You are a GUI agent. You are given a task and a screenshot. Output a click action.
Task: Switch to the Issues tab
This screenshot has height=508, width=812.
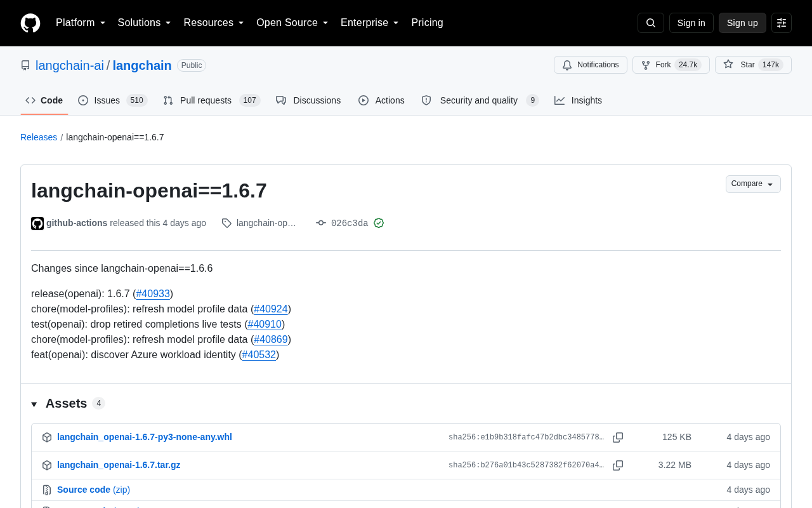[112, 100]
